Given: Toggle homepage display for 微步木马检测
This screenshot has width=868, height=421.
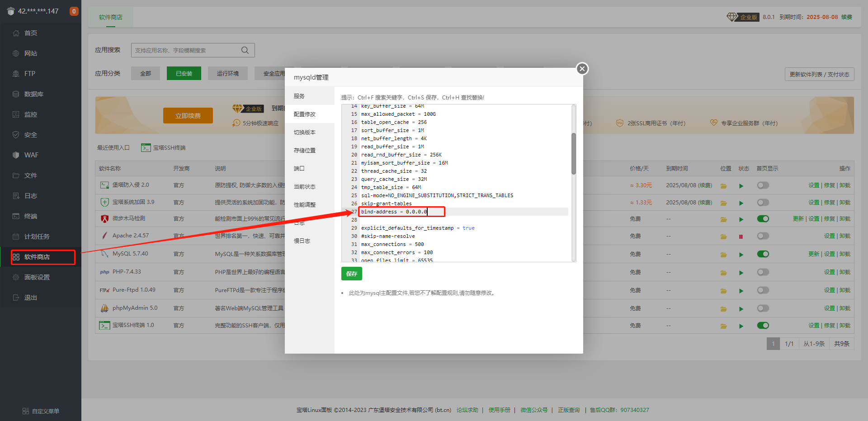Looking at the screenshot, I should (x=763, y=219).
